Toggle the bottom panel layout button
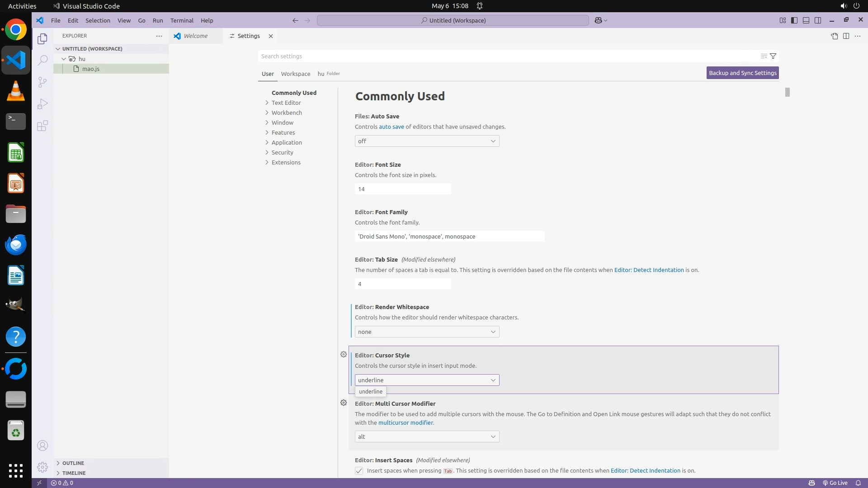The width and height of the screenshot is (868, 488). click(806, 20)
